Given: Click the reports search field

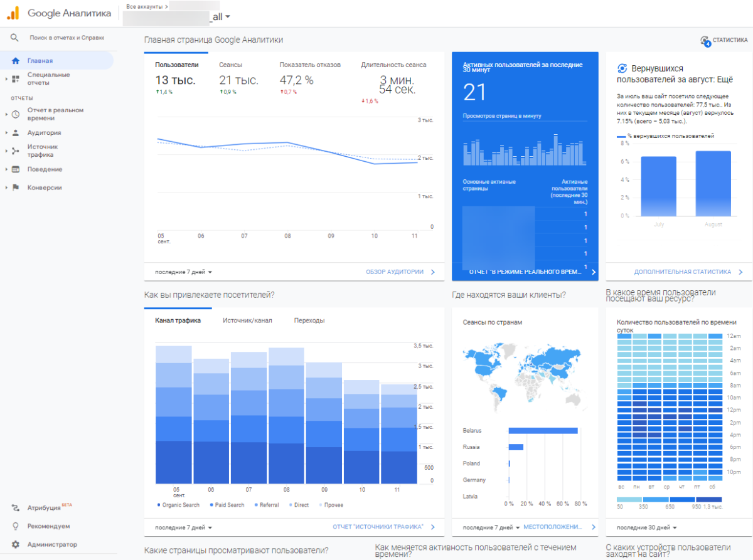Looking at the screenshot, I should tap(63, 36).
